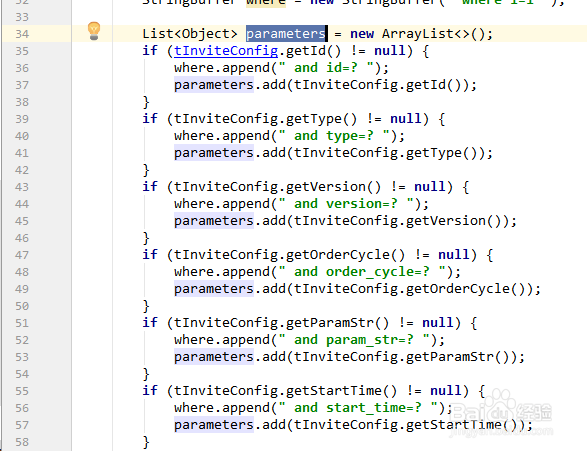The width and height of the screenshot is (587, 451).
Task: Click line number 58 in the gutter
Action: tap(22, 442)
